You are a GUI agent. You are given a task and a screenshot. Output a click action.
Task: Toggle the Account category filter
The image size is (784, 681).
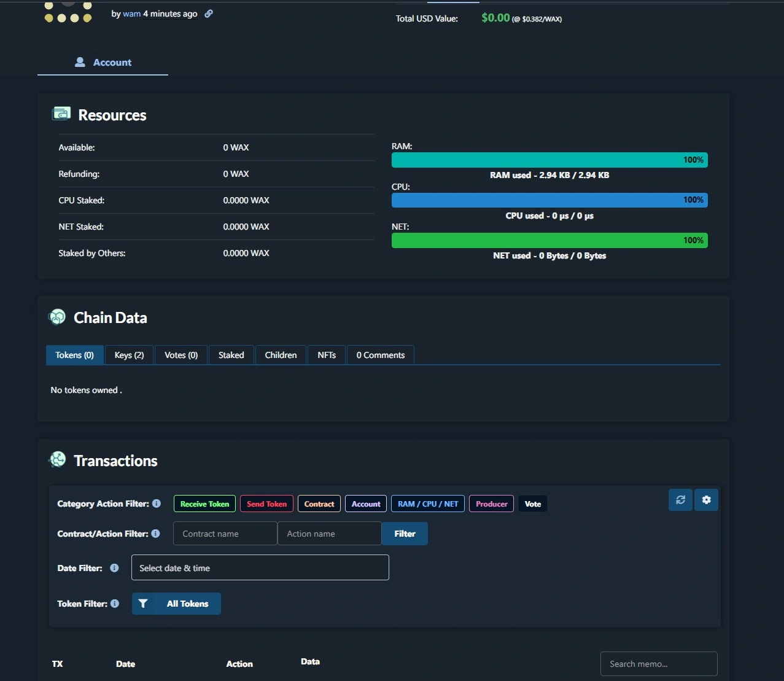(x=366, y=504)
